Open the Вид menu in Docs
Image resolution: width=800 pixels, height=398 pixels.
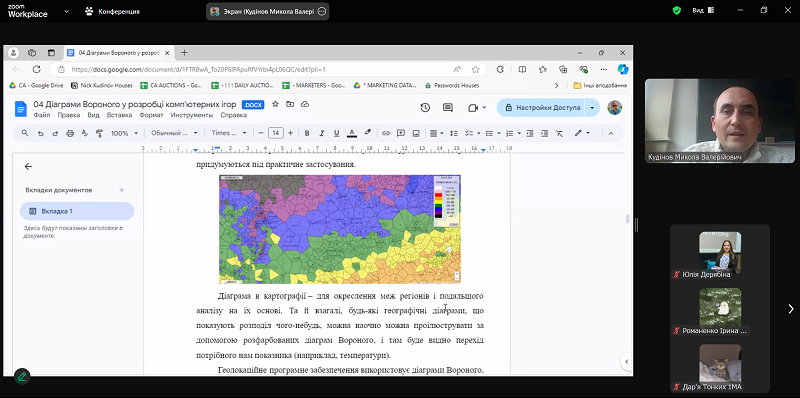pyautogui.click(x=93, y=115)
